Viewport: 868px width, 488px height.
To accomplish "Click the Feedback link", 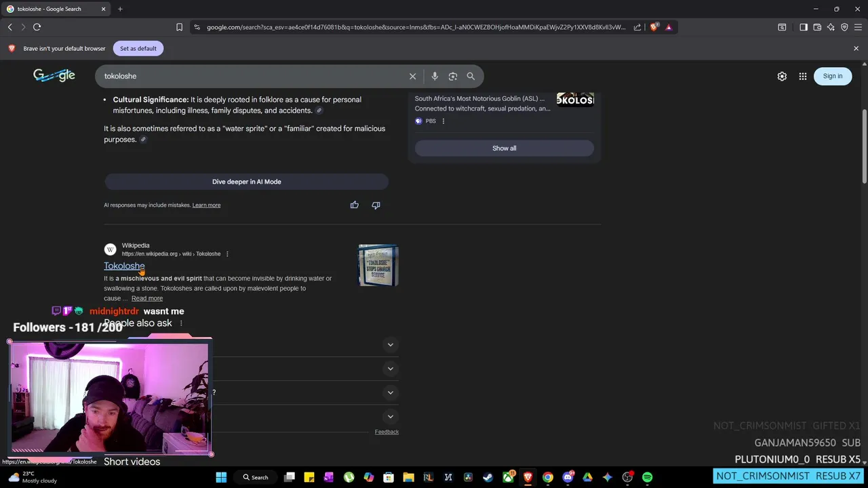I will click(387, 432).
